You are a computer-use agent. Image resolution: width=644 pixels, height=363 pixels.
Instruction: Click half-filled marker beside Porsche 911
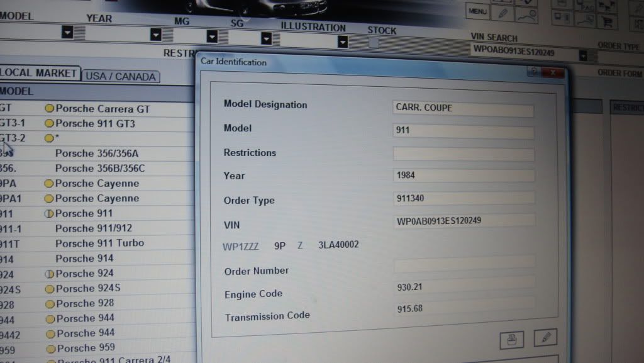pyautogui.click(x=49, y=213)
